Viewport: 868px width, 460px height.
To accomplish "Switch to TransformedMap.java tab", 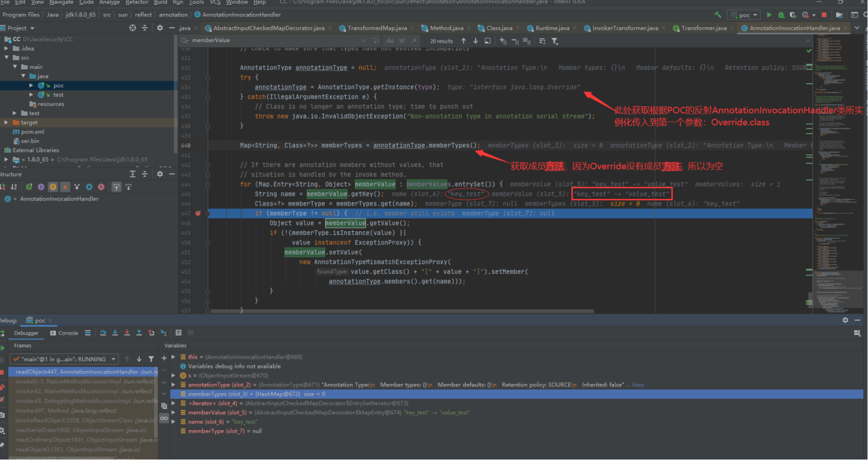I will point(377,28).
